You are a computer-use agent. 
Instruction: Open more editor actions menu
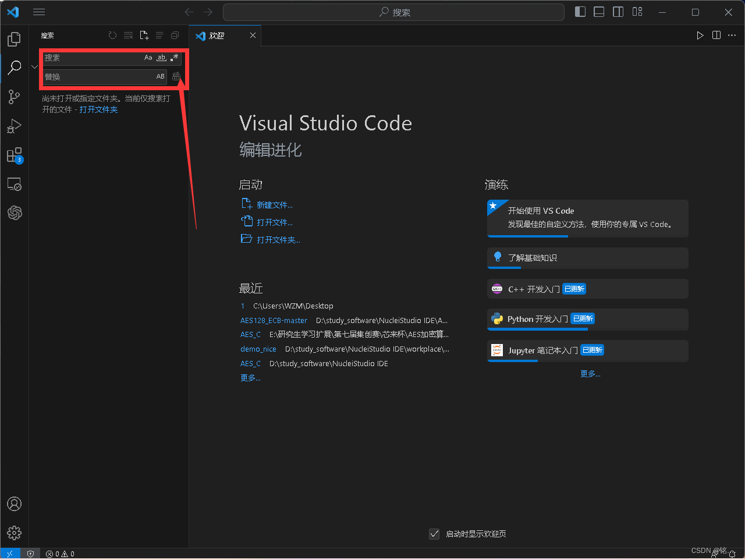tap(732, 36)
